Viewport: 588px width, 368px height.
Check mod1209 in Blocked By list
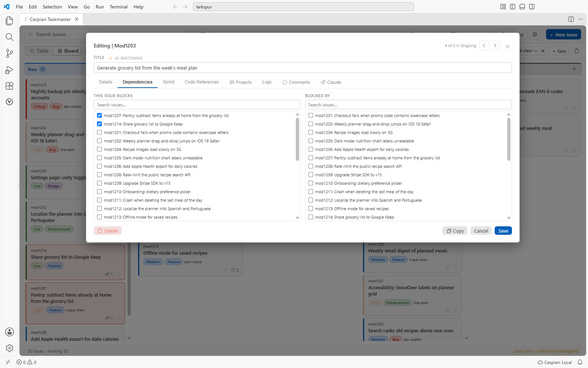[311, 175]
